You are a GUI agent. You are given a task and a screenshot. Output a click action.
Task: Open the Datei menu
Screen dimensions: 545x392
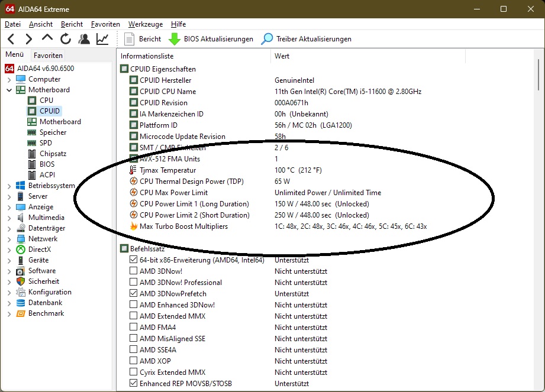tap(13, 24)
